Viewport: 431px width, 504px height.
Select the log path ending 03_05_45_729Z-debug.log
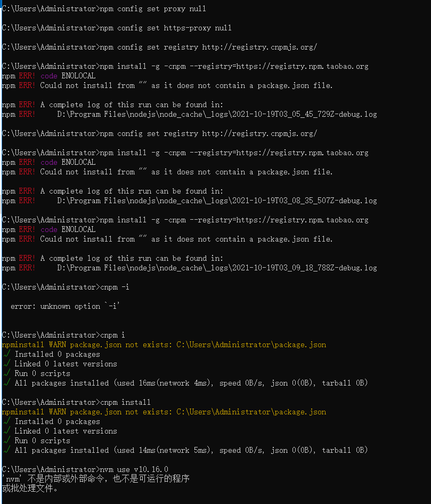(217, 115)
